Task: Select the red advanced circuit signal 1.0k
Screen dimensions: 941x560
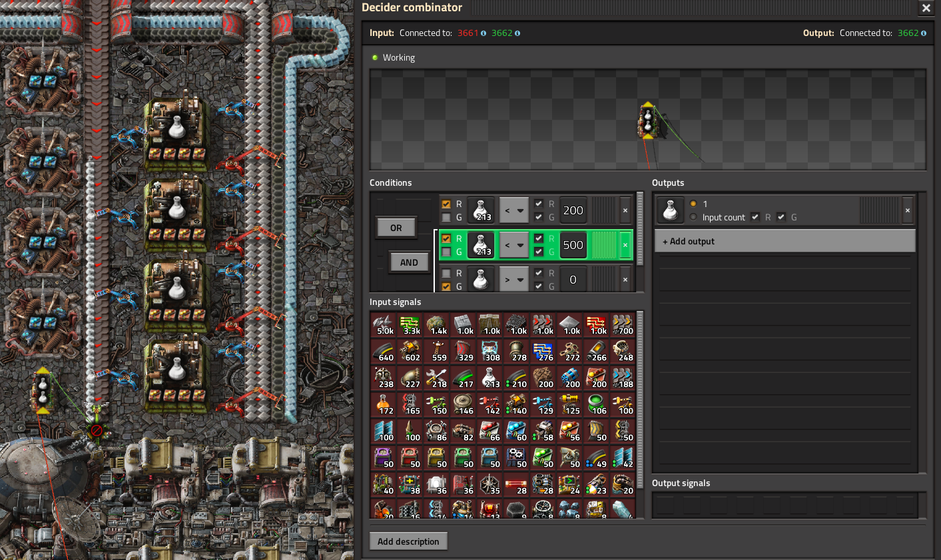Action: pos(597,325)
